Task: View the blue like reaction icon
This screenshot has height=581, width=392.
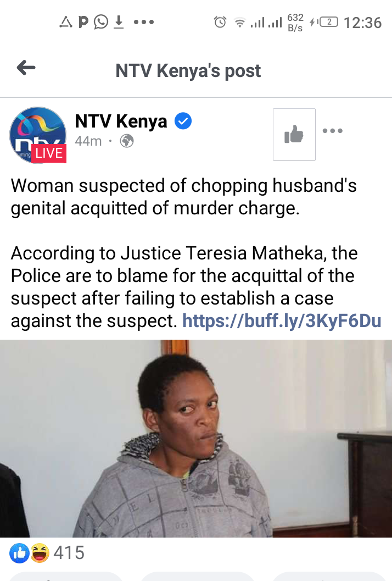Action: pos(19,553)
